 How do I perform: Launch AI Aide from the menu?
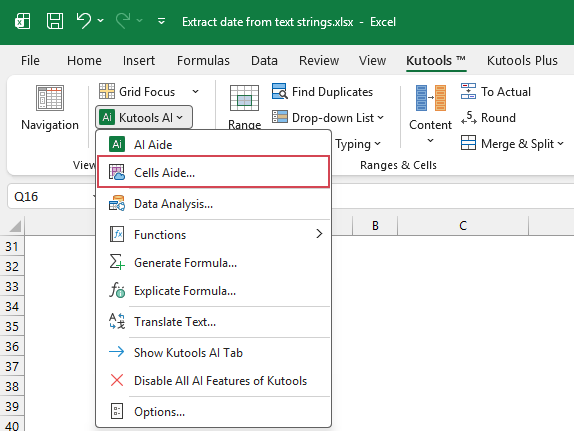[213, 145]
